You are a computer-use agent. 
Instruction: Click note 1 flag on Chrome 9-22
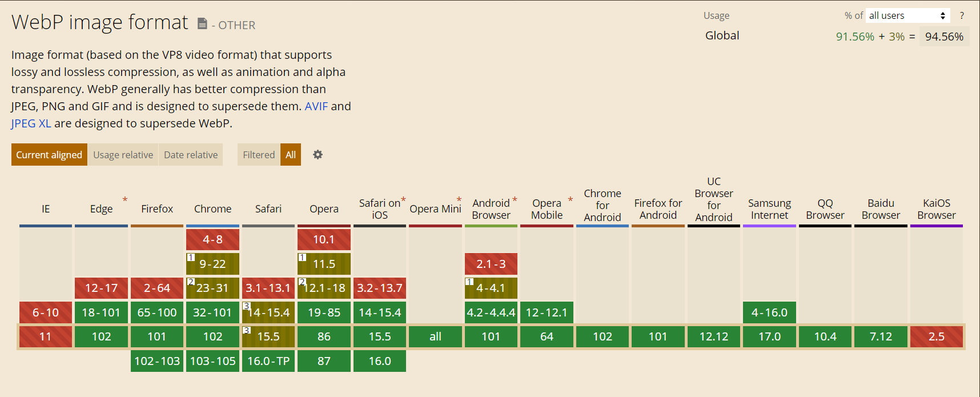(x=191, y=257)
